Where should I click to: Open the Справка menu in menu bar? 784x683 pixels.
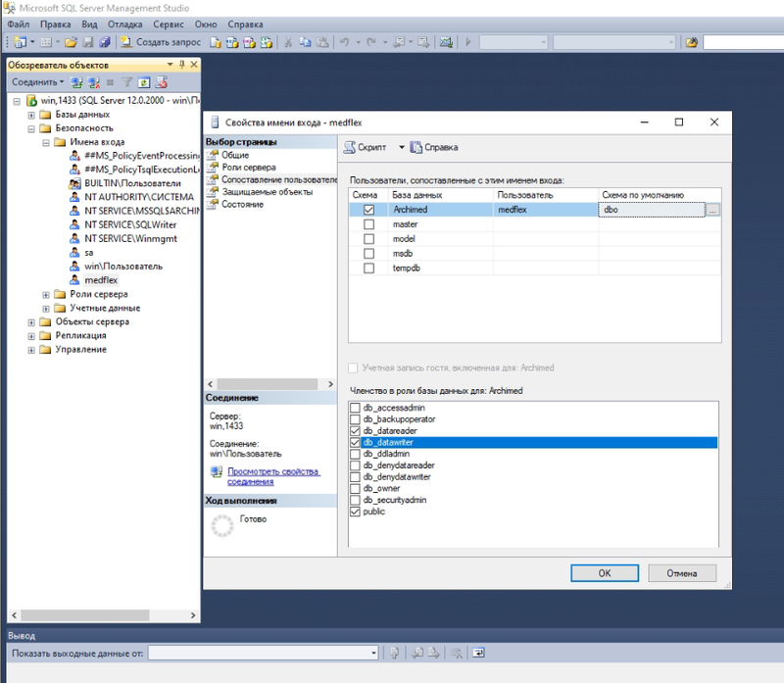tap(245, 24)
